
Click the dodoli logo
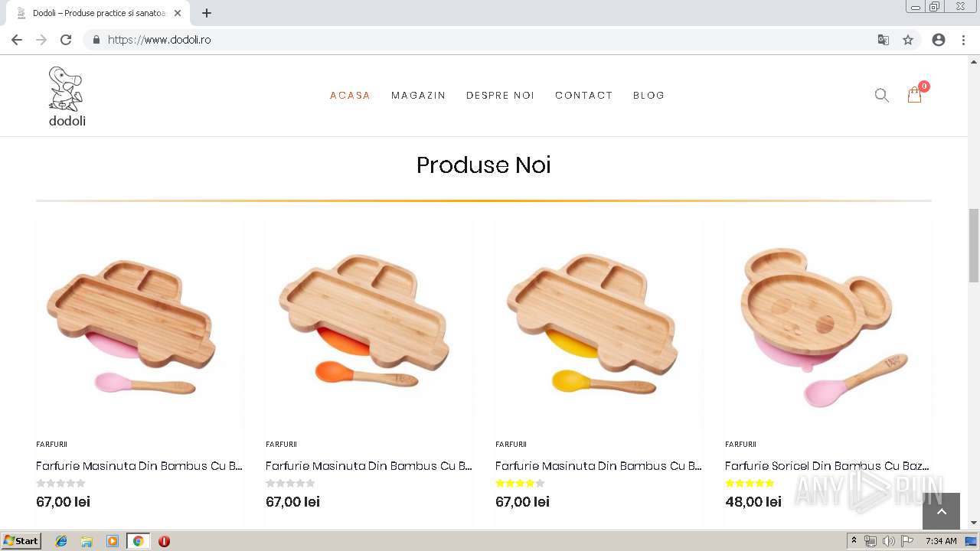click(67, 96)
